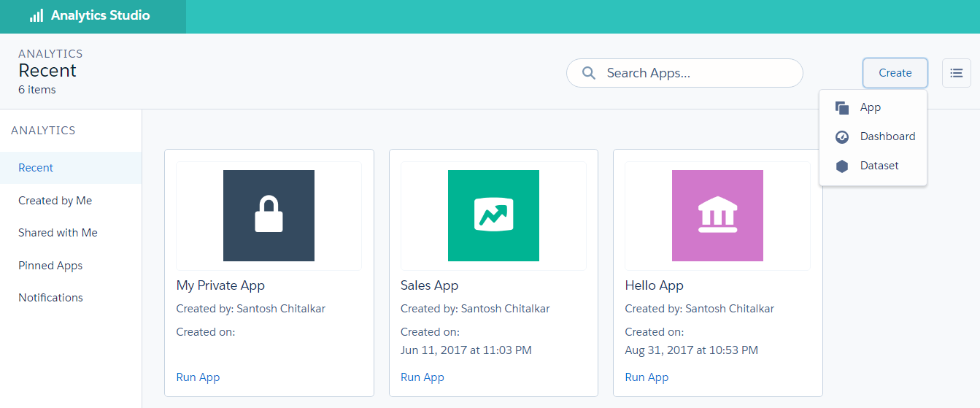Image resolution: width=980 pixels, height=408 pixels.
Task: Open the Sales App green chart thumbnail
Action: point(493,215)
